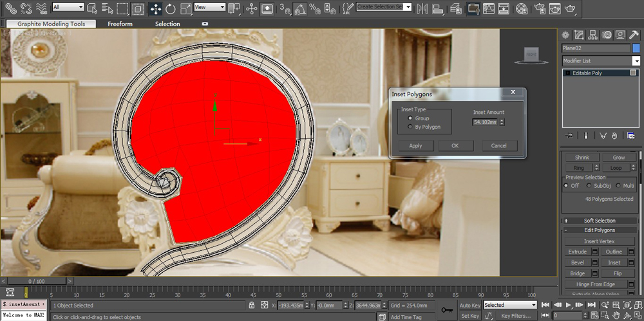The image size is (644, 321).
Task: Click the Unlink Selection icon
Action: click(26, 8)
